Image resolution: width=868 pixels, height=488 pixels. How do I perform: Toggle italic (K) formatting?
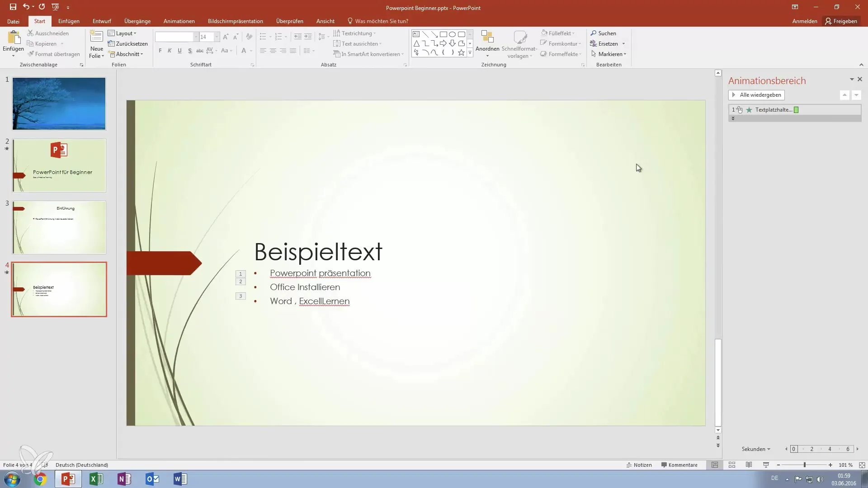click(x=170, y=51)
